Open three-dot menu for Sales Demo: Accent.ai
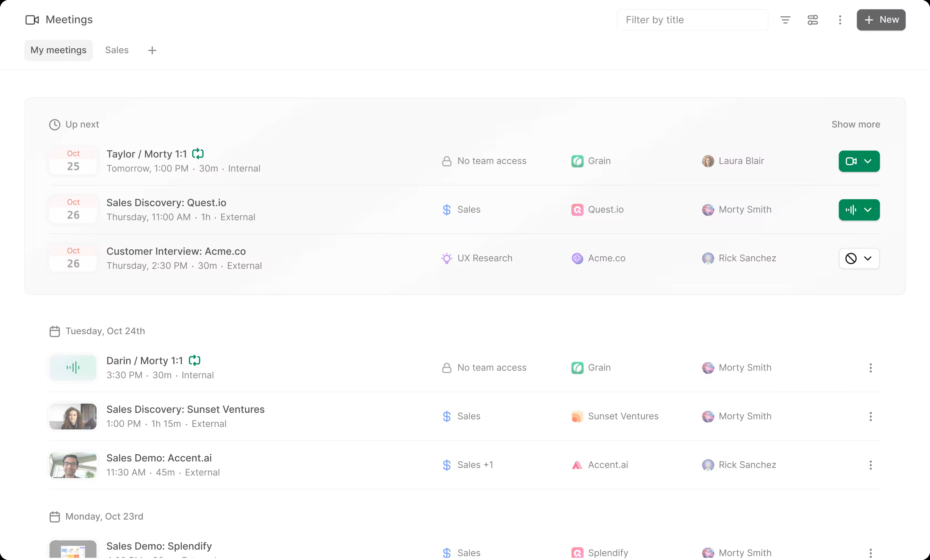The height and width of the screenshot is (560, 930). coord(870,465)
